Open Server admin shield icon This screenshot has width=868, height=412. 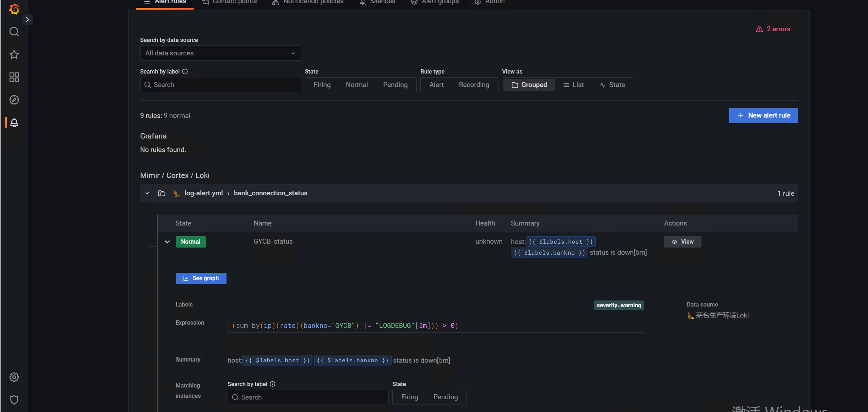click(14, 400)
